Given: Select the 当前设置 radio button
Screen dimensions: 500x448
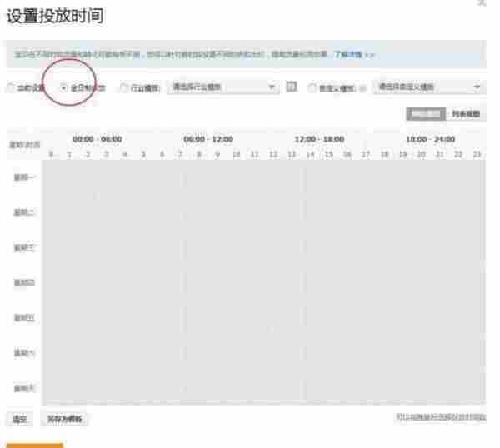Looking at the screenshot, I should point(10,87).
